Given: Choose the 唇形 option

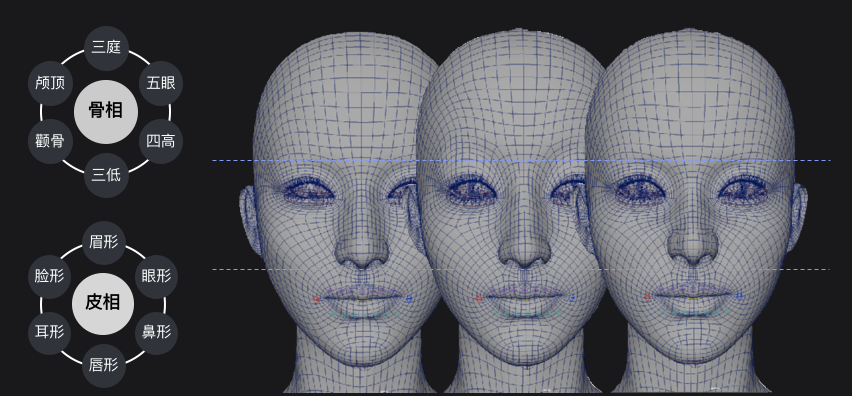Looking at the screenshot, I should click(x=104, y=366).
